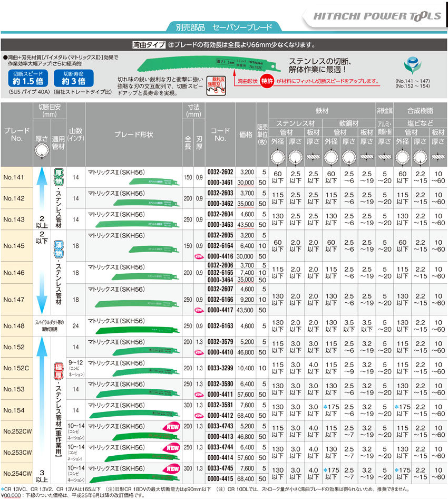
Task: Select the ブレードNo. column header
Action: tap(16, 135)
